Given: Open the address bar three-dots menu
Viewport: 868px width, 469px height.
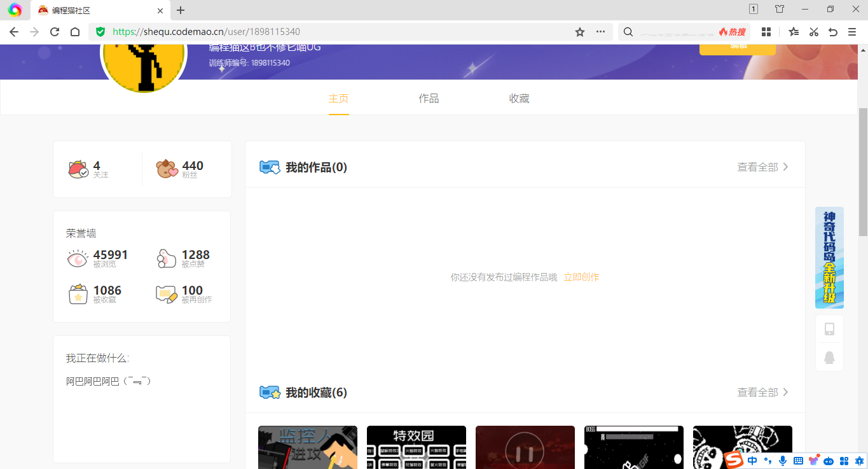Looking at the screenshot, I should 601,32.
